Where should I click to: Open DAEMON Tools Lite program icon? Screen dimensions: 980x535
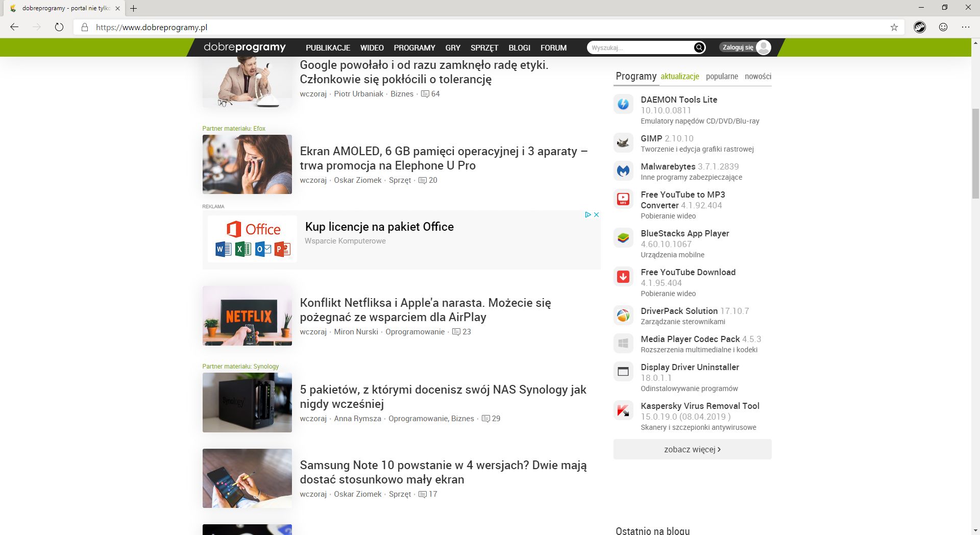623,104
